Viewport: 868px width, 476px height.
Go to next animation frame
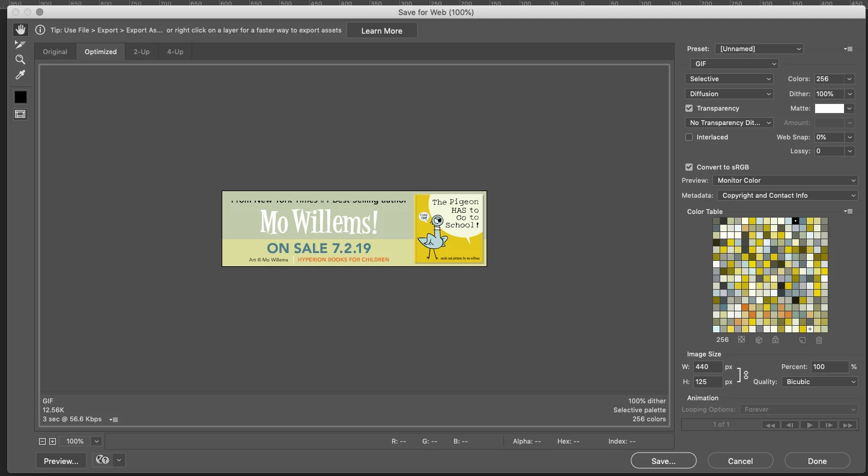coord(828,425)
